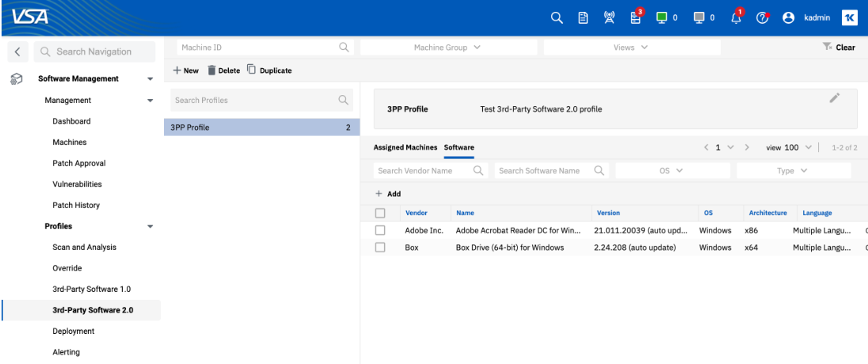Open 3rd-Party Software 1.0 in navigation
Image resolution: width=868 pixels, height=364 pixels.
(91, 289)
